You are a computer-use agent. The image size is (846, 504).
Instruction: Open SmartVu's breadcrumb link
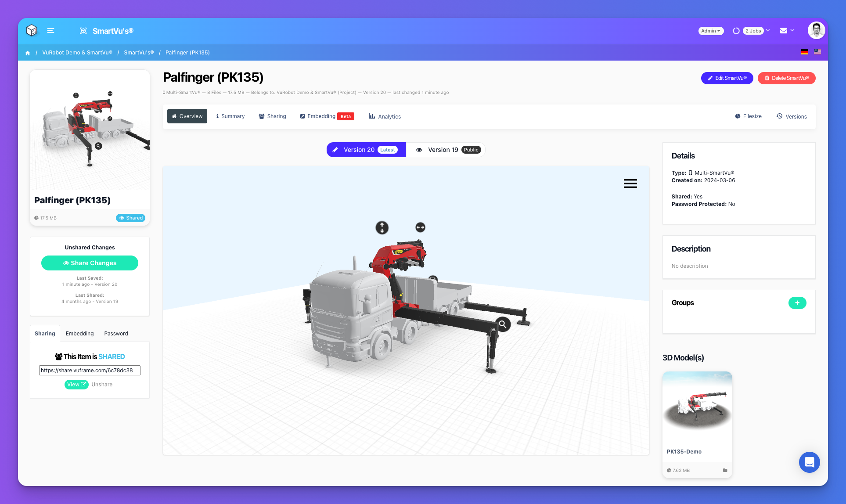point(139,53)
